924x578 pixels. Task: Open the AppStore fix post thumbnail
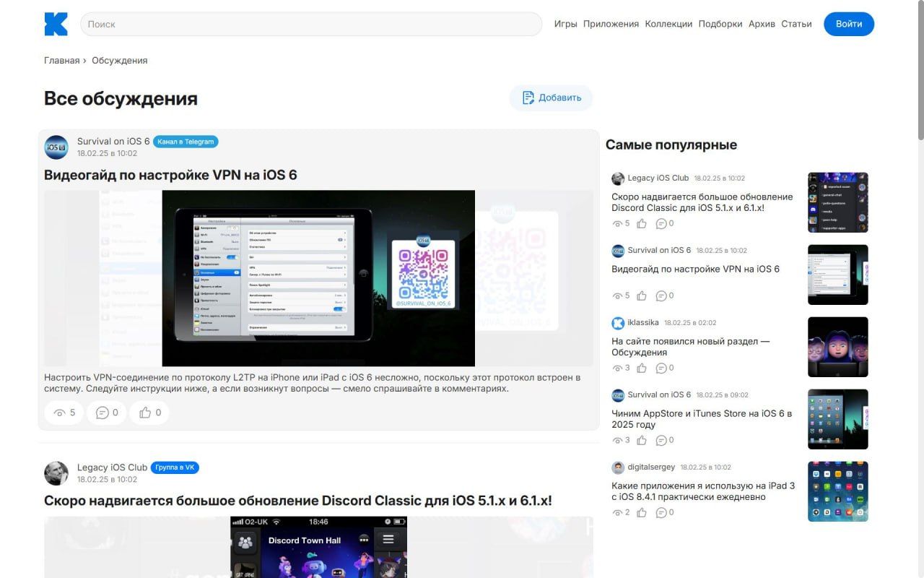pos(838,419)
